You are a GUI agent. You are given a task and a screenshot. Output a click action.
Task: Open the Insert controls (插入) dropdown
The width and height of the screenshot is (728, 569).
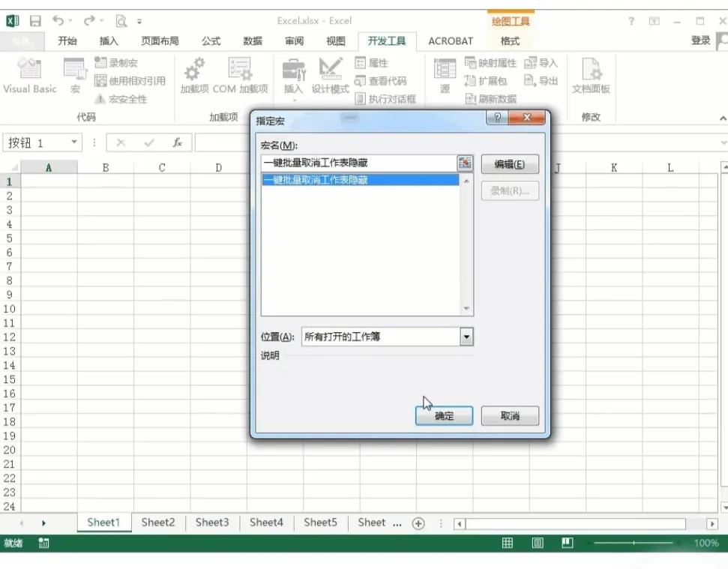293,79
